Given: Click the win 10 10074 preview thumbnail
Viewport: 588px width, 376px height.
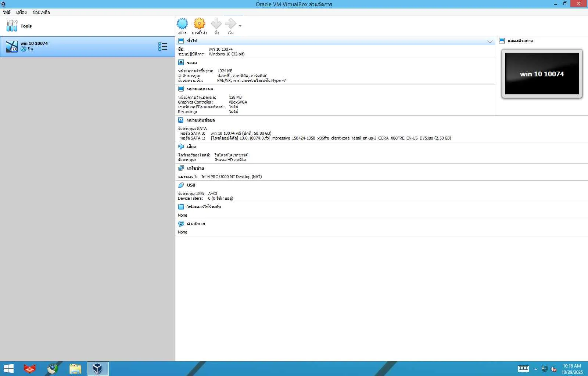Looking at the screenshot, I should (542, 74).
